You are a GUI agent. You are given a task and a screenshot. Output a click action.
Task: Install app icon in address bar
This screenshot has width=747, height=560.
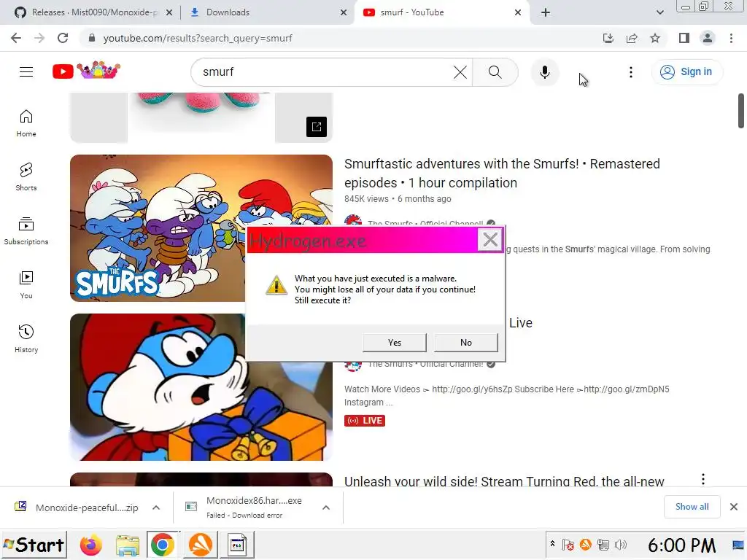[x=608, y=38]
